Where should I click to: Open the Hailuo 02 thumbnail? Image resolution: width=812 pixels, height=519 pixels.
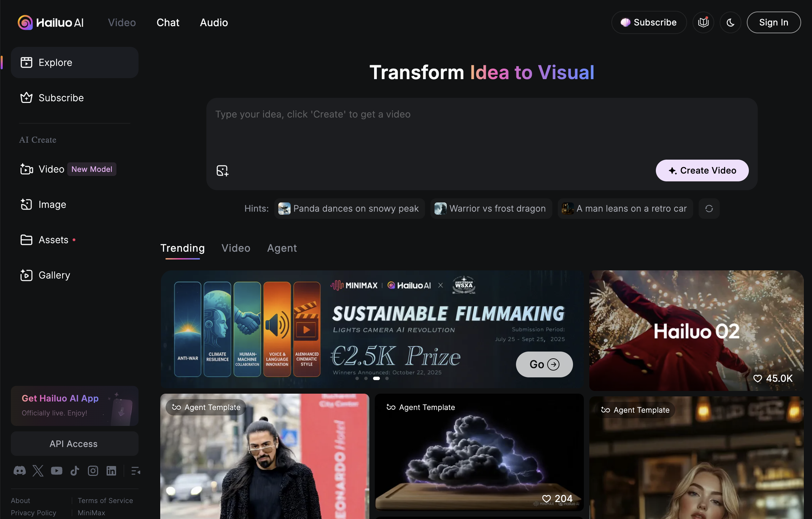(x=696, y=330)
